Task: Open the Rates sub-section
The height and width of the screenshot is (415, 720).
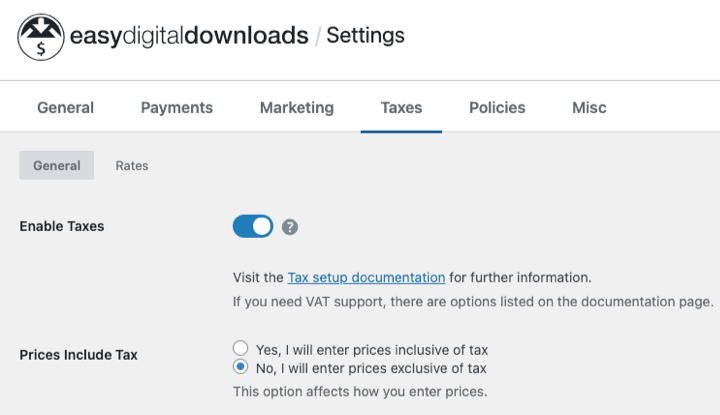Action: [132, 165]
